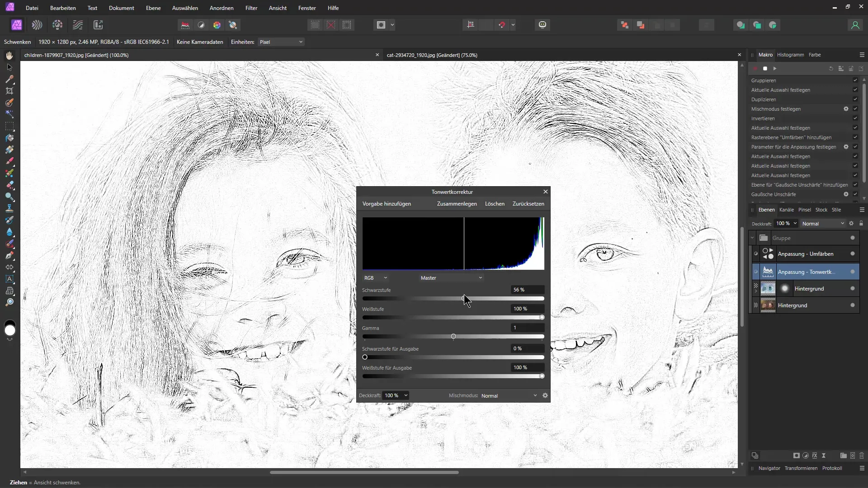Open settings gear in Tonwertkorrektur dialog footer
This screenshot has width=868, height=488.
545,395
